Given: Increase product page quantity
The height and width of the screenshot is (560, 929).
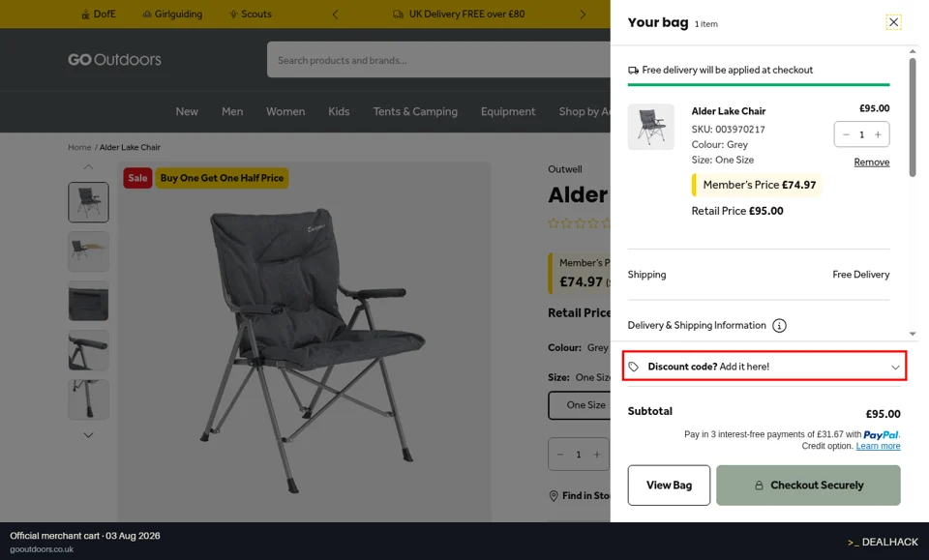Looking at the screenshot, I should 597,455.
